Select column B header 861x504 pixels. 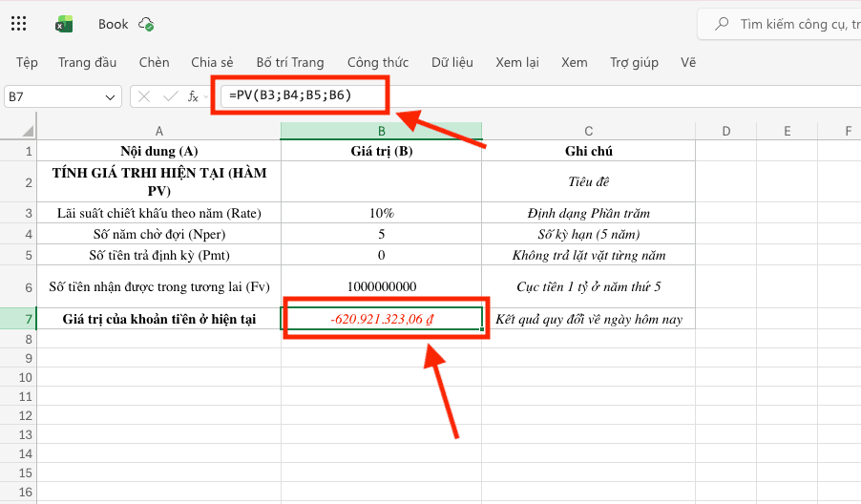click(381, 131)
